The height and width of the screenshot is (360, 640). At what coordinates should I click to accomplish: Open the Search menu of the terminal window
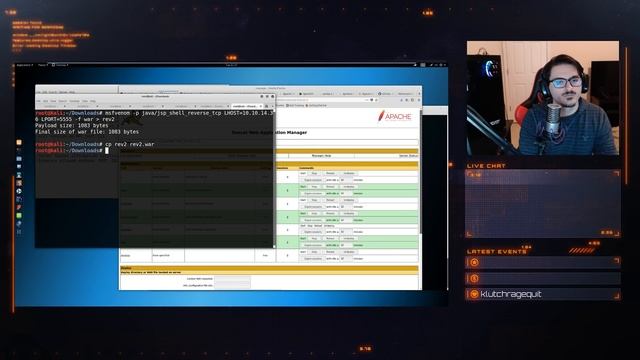[x=62, y=101]
